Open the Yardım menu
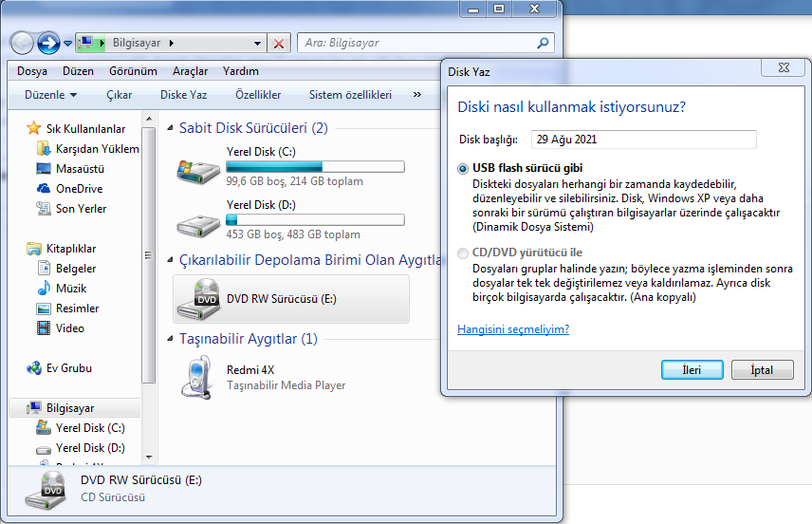812x524 pixels. click(x=241, y=71)
